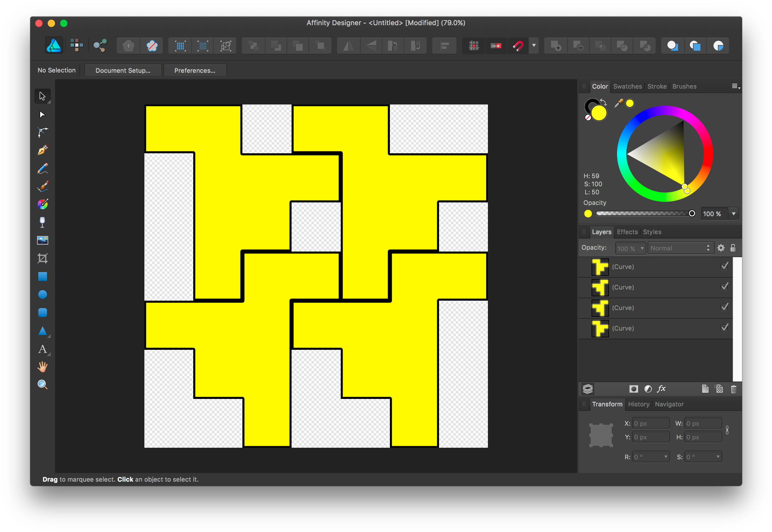Open Document Setup
Image resolution: width=772 pixels, height=532 pixels.
click(123, 70)
